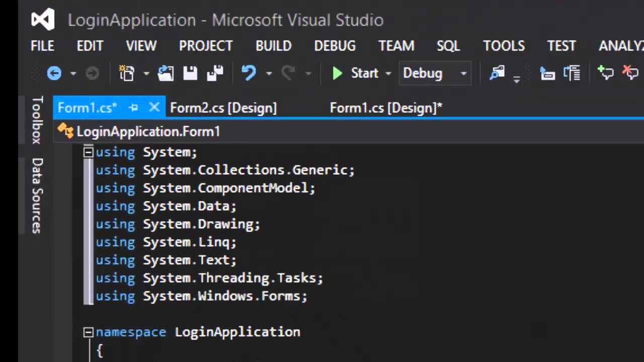Undo the last edit with blue arrow
Viewport: 644px width, 362px height.
coord(249,73)
